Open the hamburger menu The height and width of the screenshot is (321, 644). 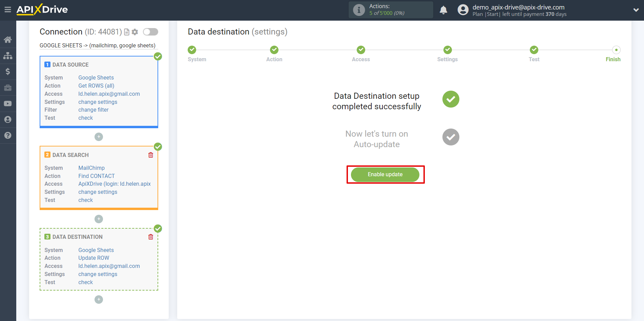point(8,9)
